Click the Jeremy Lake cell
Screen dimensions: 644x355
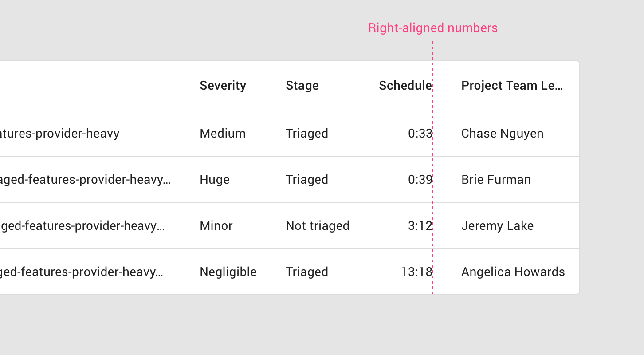[497, 226]
